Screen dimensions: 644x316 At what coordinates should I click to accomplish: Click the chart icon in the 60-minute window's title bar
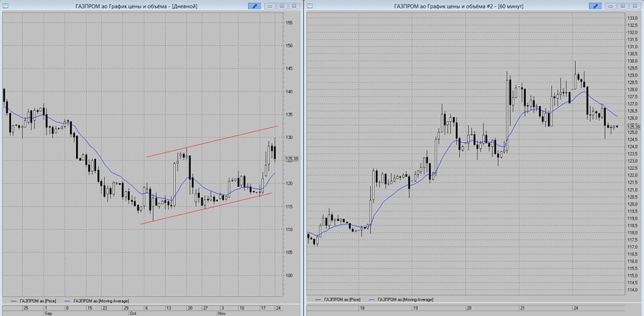pyautogui.click(x=310, y=6)
